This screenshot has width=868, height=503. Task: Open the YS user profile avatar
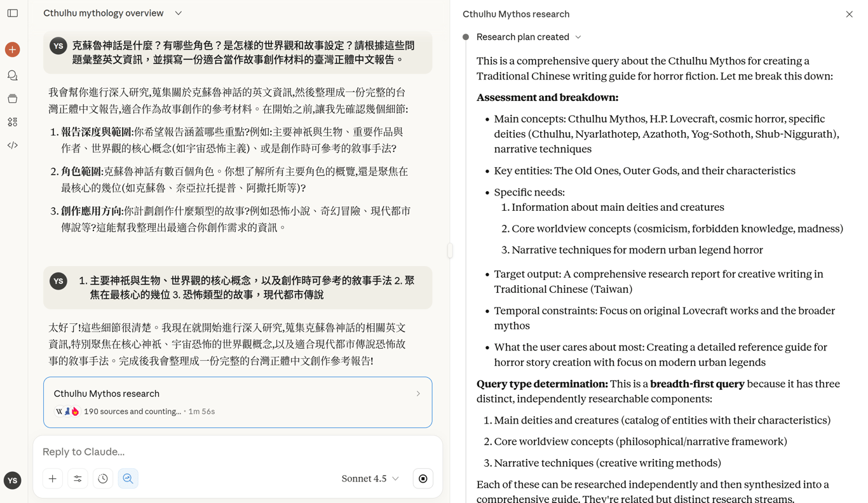pos(12,481)
